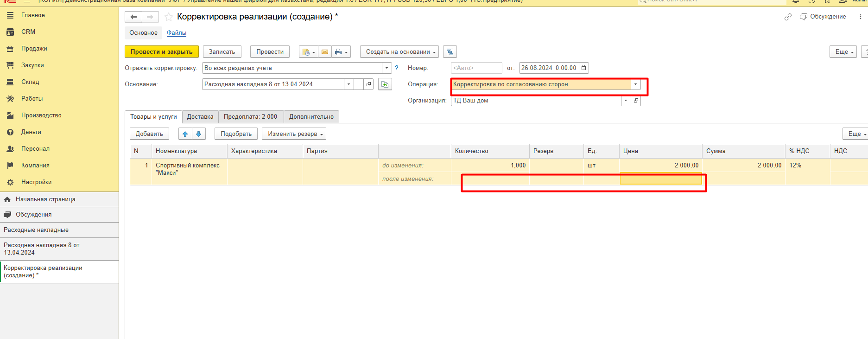Move row up with the up arrow

185,134
